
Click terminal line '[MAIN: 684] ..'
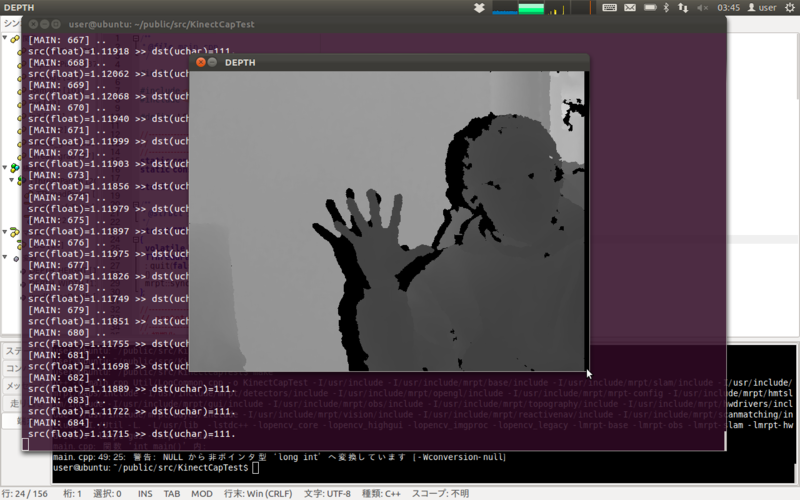coord(67,422)
